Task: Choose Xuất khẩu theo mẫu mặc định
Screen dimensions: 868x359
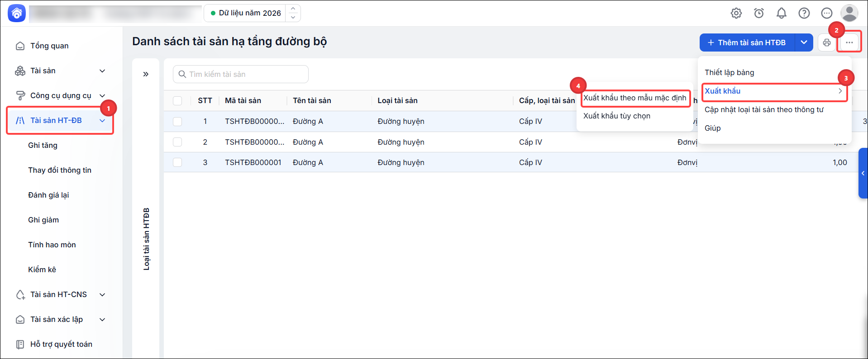Action: [x=634, y=98]
